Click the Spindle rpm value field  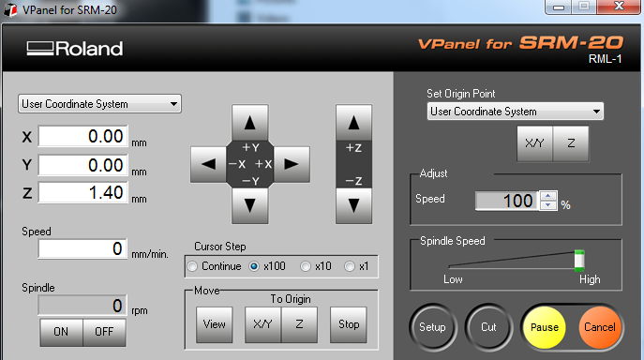[82, 306]
